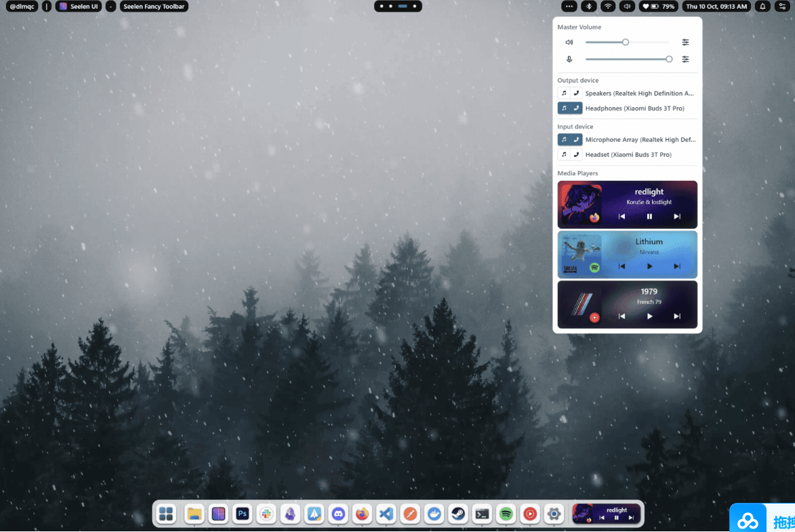
Task: Launch Photoshop from the dock
Action: click(242, 514)
